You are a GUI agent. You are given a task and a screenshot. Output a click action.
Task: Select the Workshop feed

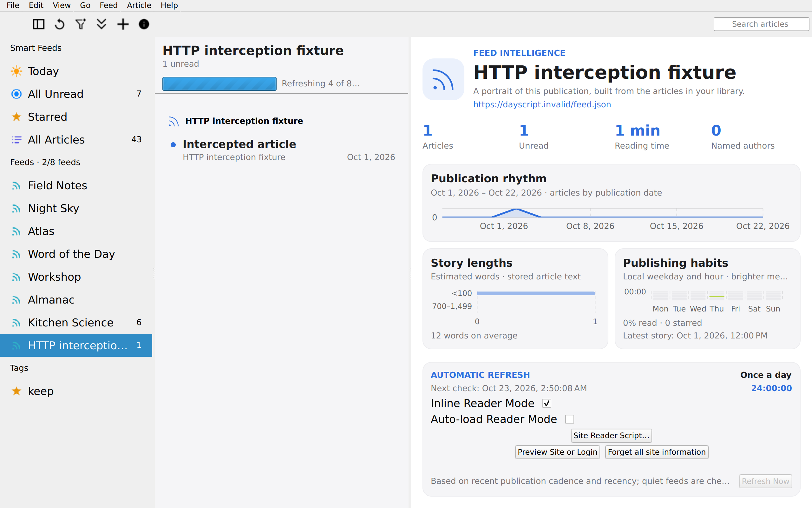pyautogui.click(x=76, y=277)
